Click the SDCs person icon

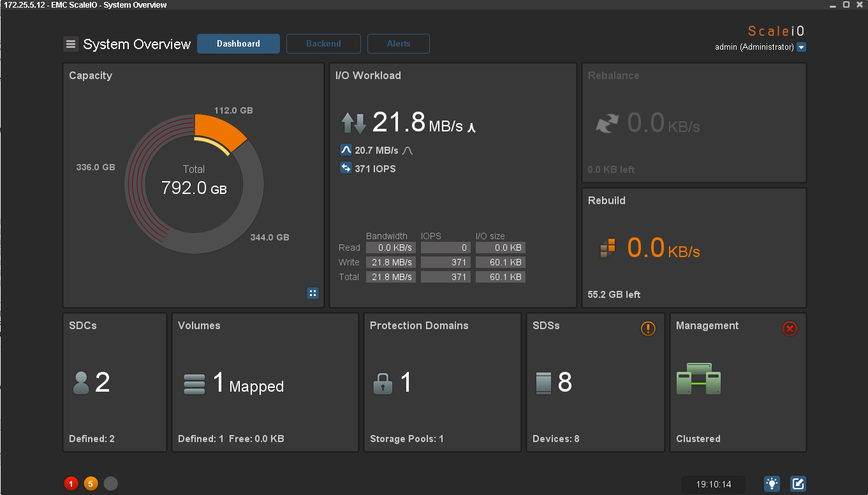coord(81,383)
